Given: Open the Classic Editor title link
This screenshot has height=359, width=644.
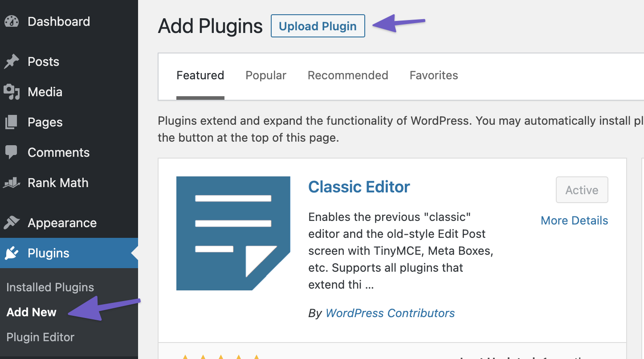Looking at the screenshot, I should point(359,187).
